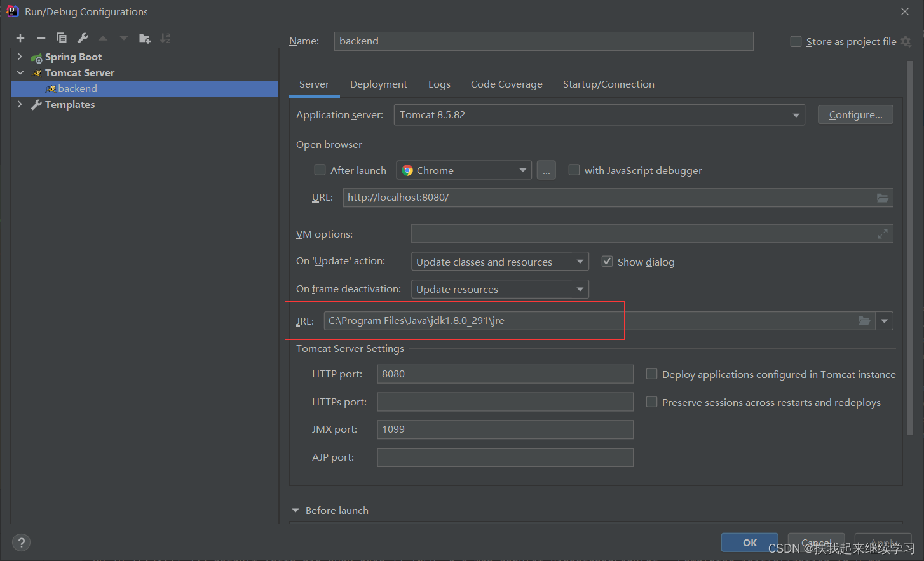Image resolution: width=924 pixels, height=561 pixels.
Task: Click HTTP port field 8080
Action: click(505, 374)
